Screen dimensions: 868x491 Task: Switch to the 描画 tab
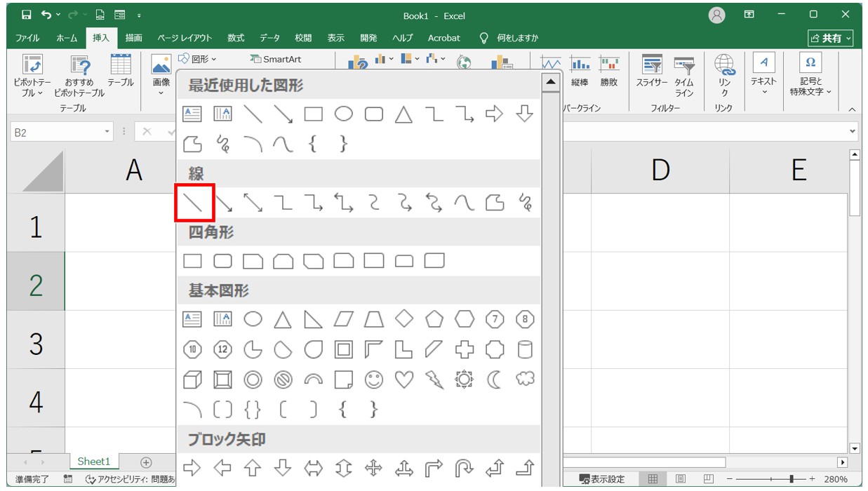133,38
